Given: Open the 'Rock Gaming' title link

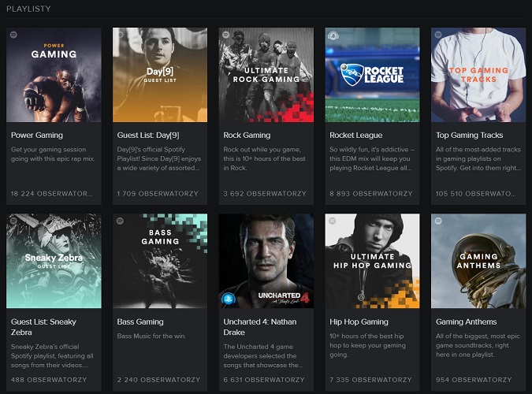Looking at the screenshot, I should [x=247, y=135].
